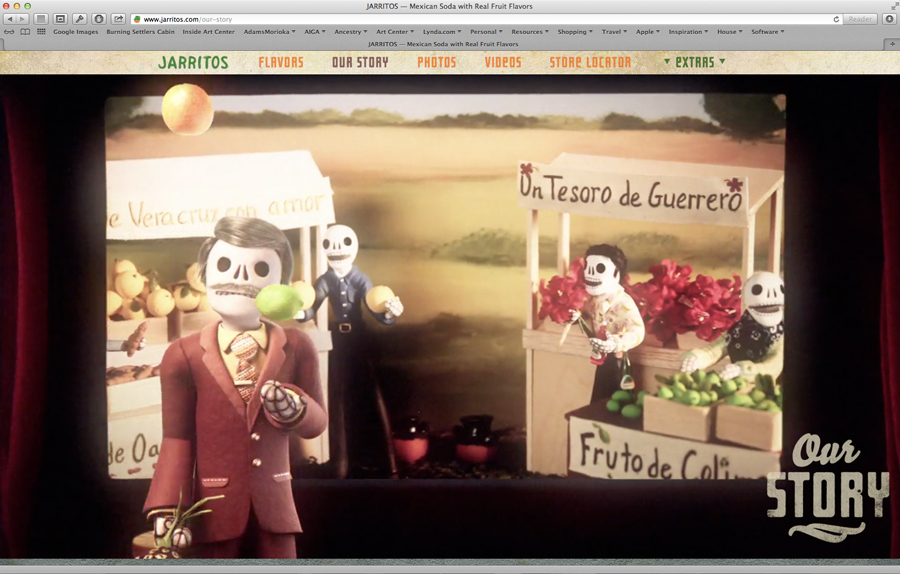
Task: Open Burning Settlers Cabin bookmark
Action: coord(141,32)
